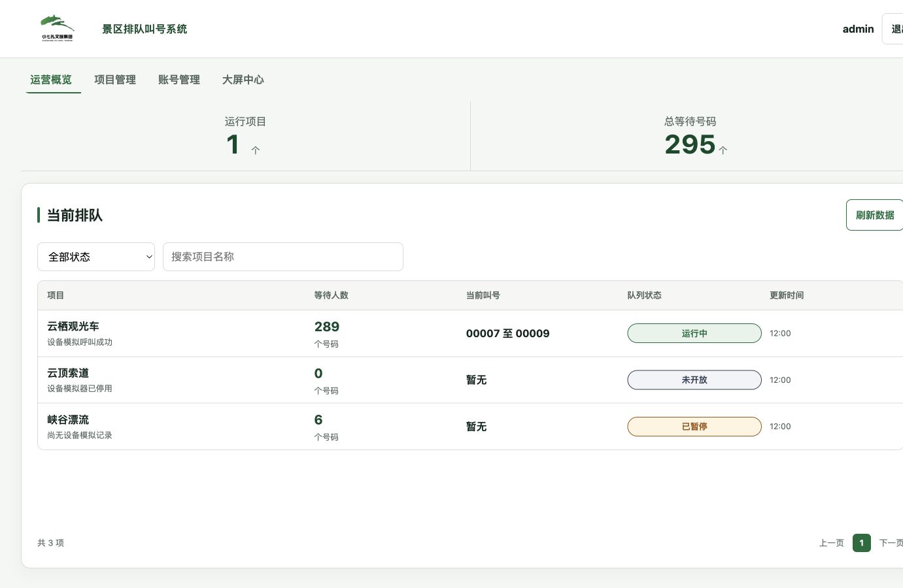Click the 运行项目 value 1
The width and height of the screenshot is (903, 588).
[x=233, y=144]
